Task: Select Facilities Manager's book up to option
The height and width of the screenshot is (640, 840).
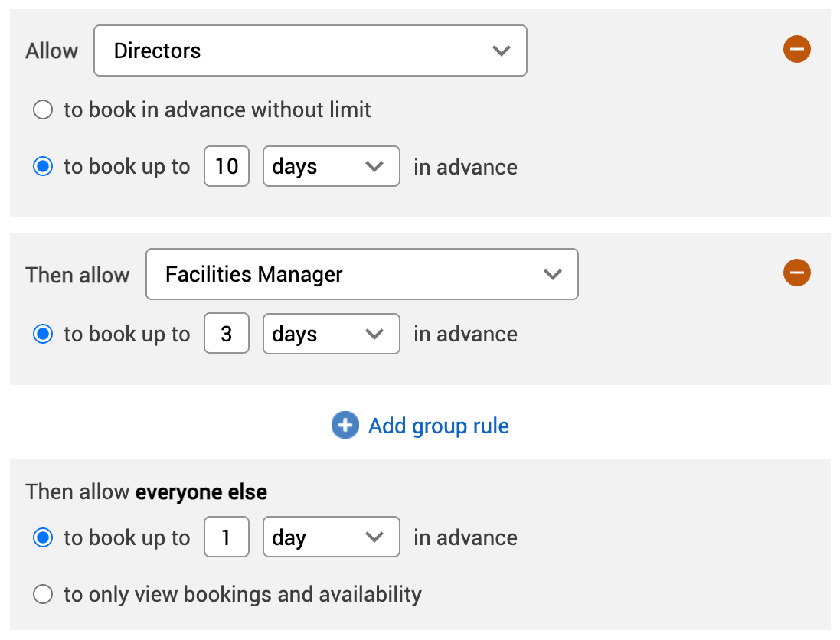Action: 43,334
